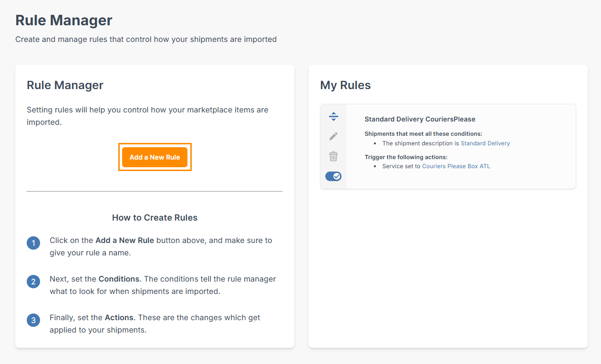Image resolution: width=601 pixels, height=364 pixels.
Task: Click the bold Conditions word in step 2
Action: tap(119, 279)
